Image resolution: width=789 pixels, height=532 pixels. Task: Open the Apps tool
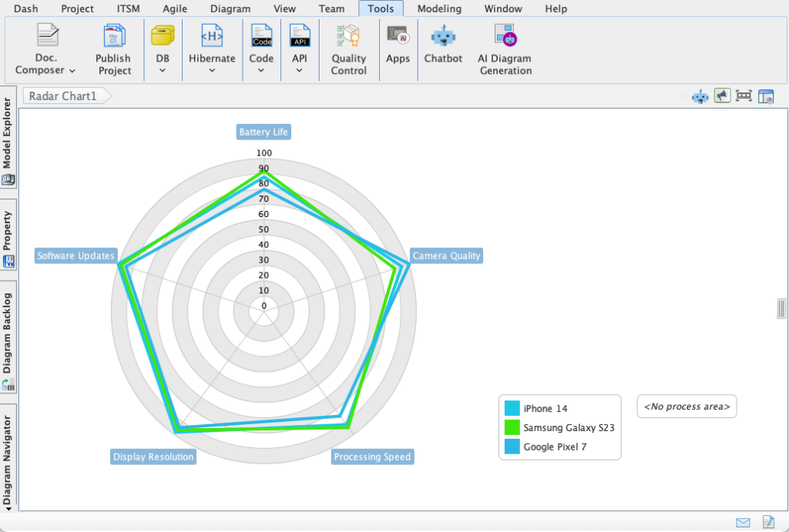pyautogui.click(x=398, y=48)
